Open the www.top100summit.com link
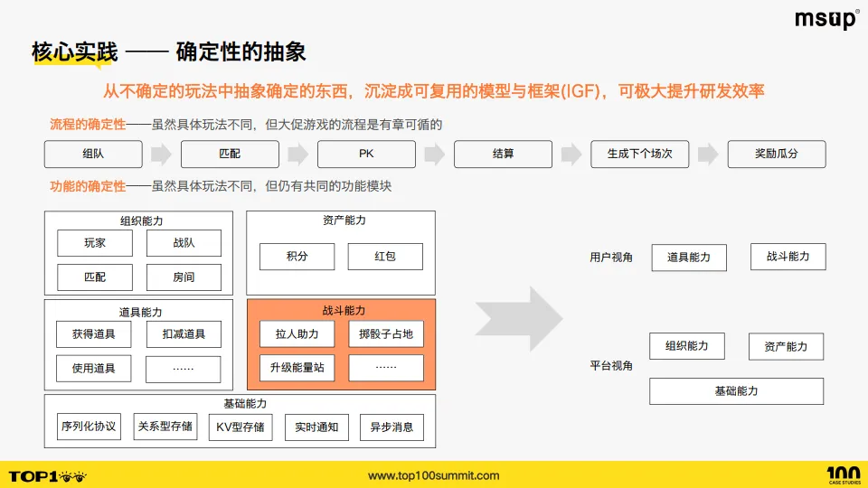Screen dimensions: 868x488 tap(433, 475)
